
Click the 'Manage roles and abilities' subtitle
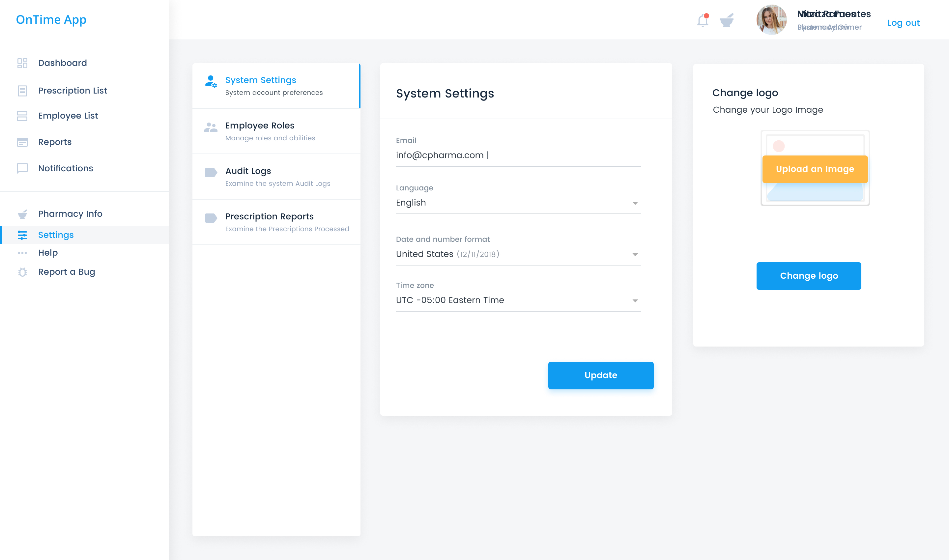[x=270, y=138]
